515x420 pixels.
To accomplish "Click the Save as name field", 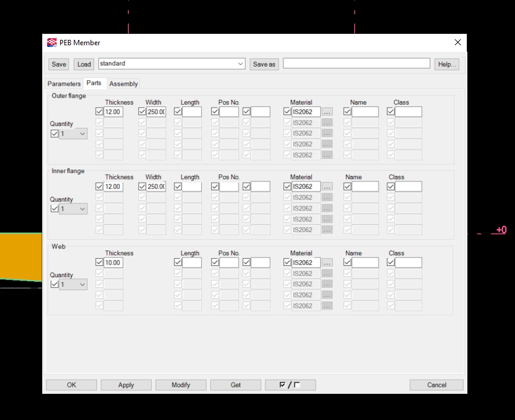I will pyautogui.click(x=357, y=63).
